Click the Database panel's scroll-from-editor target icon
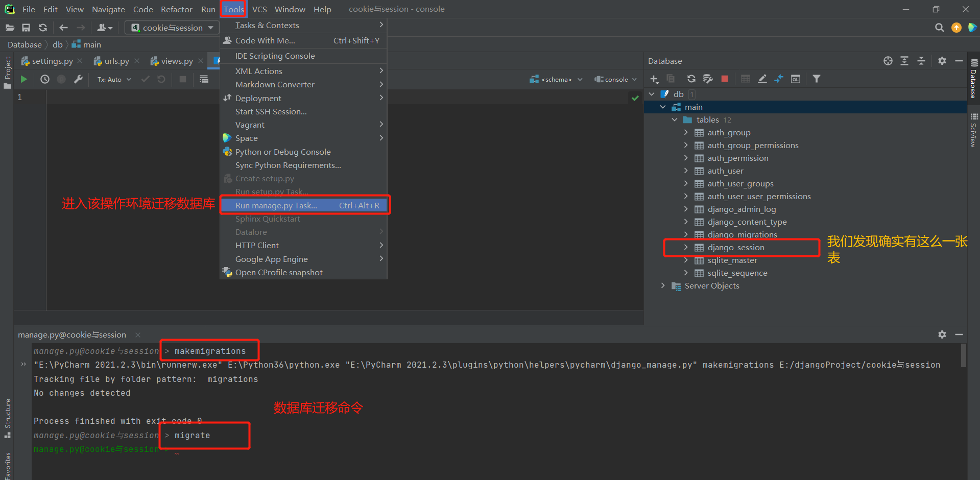Image resolution: width=980 pixels, height=480 pixels. pyautogui.click(x=888, y=61)
